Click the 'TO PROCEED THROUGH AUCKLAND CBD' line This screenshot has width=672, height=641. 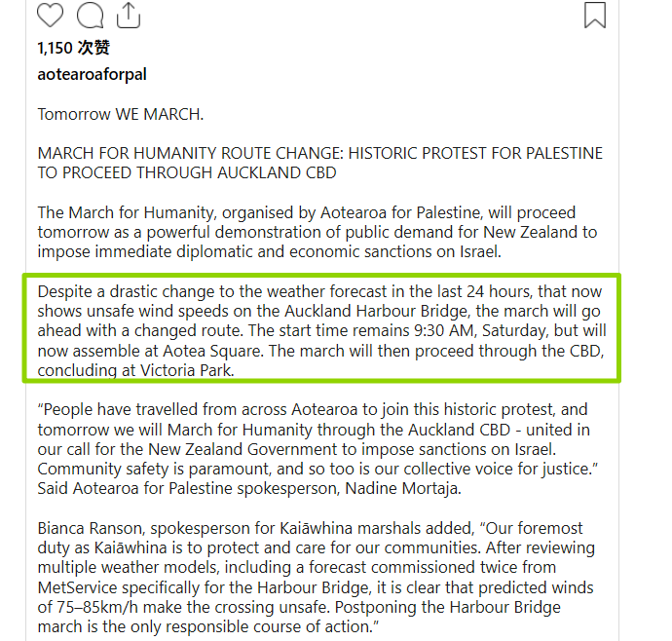(x=187, y=172)
